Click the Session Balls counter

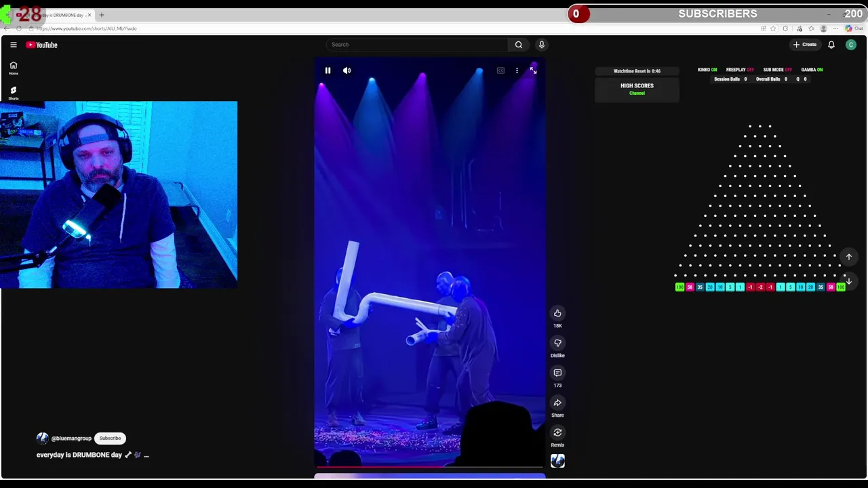pos(730,79)
